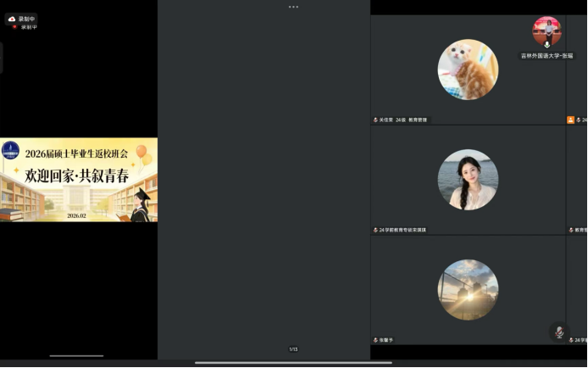Click the orange host icon on right tile
Screen dimensions: 588x368
tap(571, 120)
